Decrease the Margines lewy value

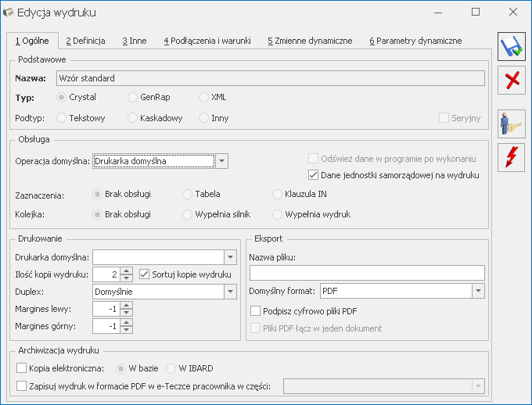coord(127,313)
